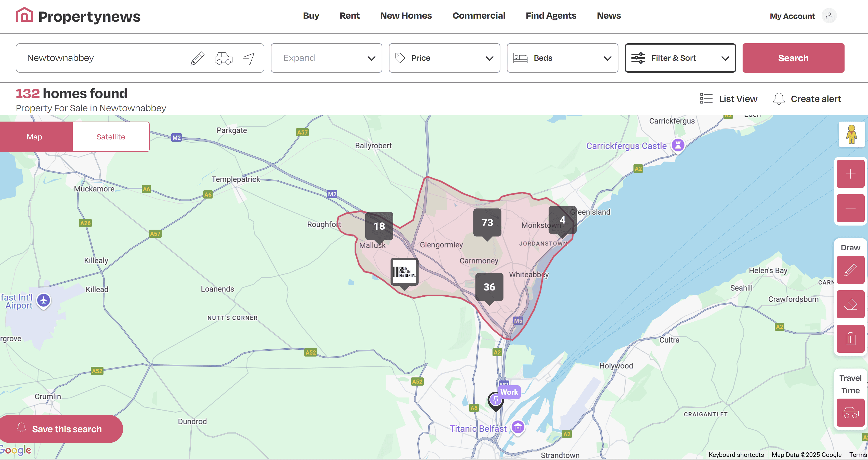Click the Carrickfergus Castle landmark icon
This screenshot has height=460, width=868.
(x=678, y=146)
